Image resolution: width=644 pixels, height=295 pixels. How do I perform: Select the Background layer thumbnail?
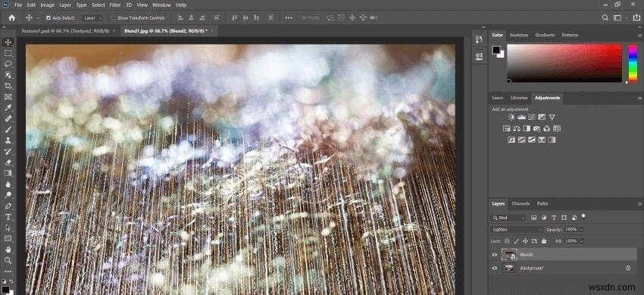click(509, 268)
